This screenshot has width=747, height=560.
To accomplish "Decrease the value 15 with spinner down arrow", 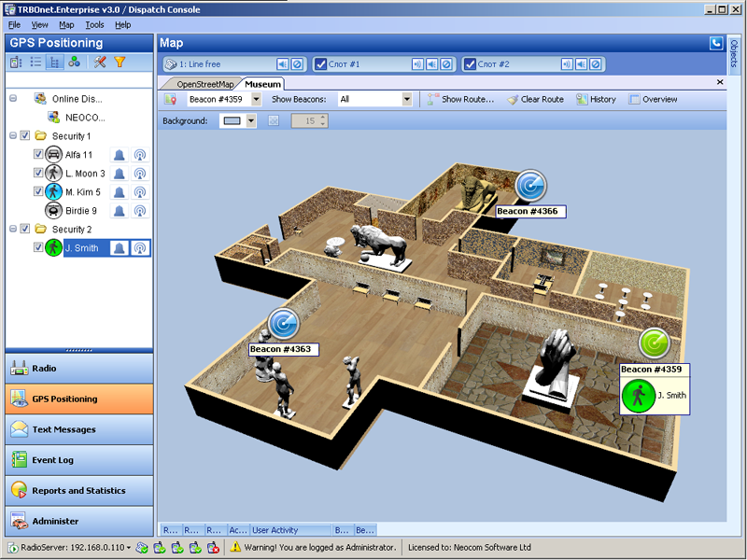I will [322, 124].
